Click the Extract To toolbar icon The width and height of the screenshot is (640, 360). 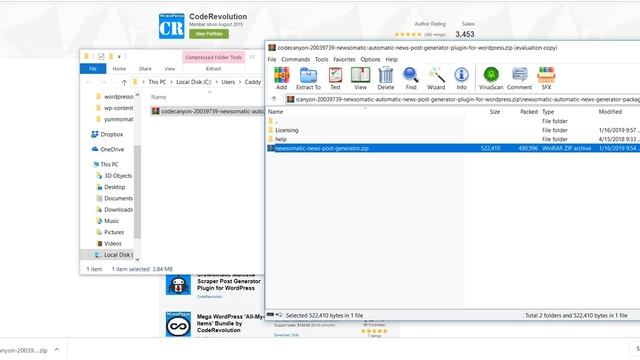[308, 78]
